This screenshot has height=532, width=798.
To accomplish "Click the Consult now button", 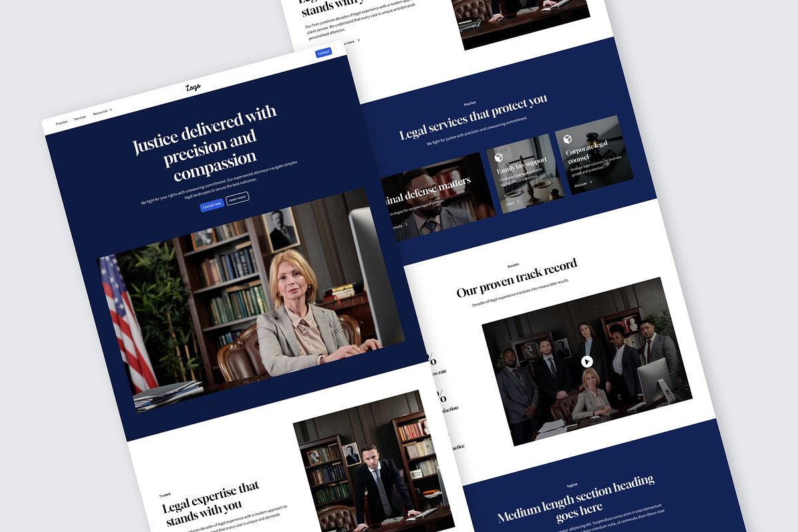I will [211, 206].
